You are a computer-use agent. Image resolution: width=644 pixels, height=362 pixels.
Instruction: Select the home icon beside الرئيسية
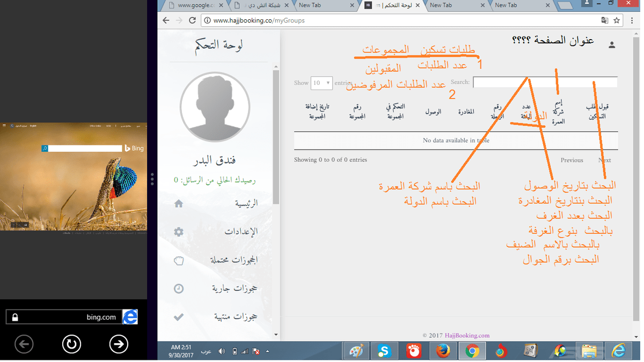(178, 203)
